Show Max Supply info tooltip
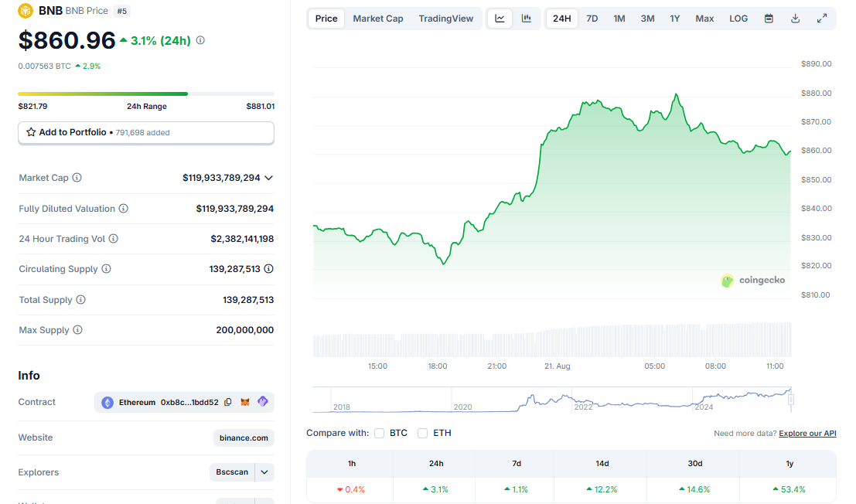Viewport: 856px width, 504px height. (77, 330)
